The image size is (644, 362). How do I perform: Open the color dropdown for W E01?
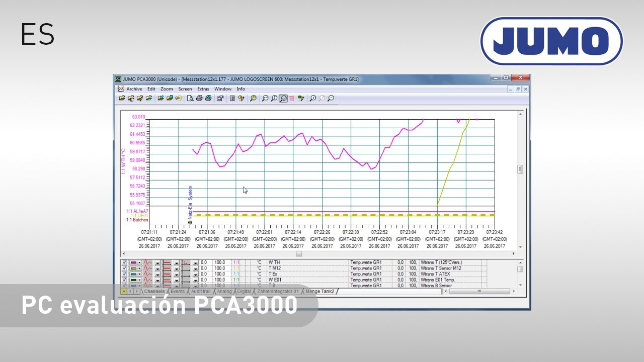[139, 280]
